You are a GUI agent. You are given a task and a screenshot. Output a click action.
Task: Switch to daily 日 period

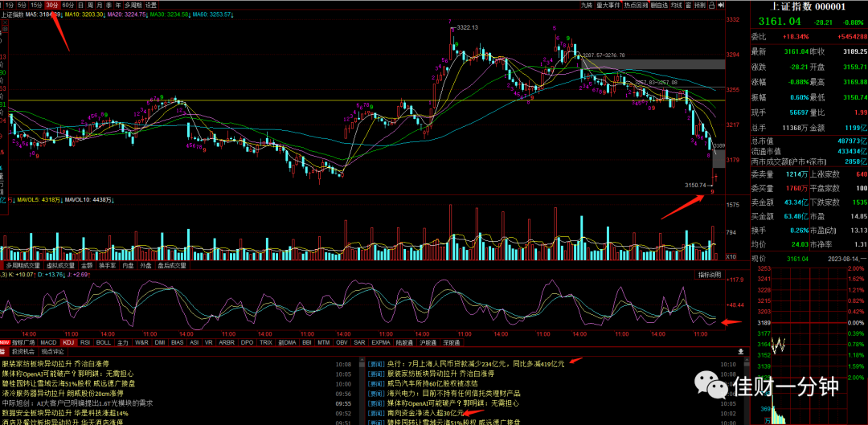coord(81,5)
